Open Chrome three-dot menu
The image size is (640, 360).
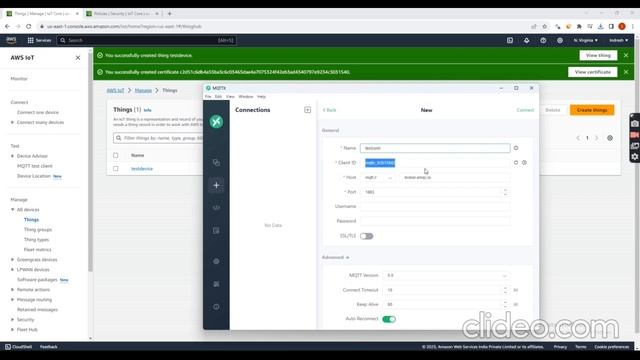tap(633, 27)
